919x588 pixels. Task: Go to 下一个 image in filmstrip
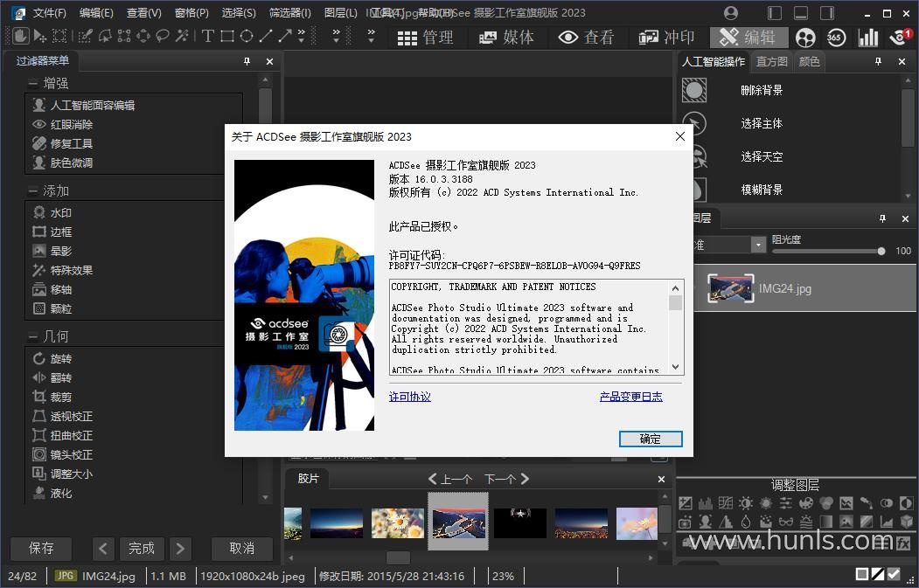coord(506,479)
